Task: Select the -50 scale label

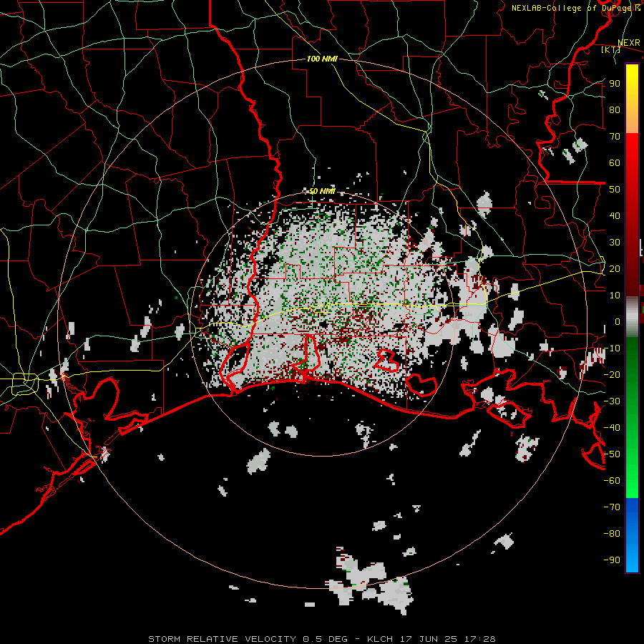Action: (x=612, y=454)
